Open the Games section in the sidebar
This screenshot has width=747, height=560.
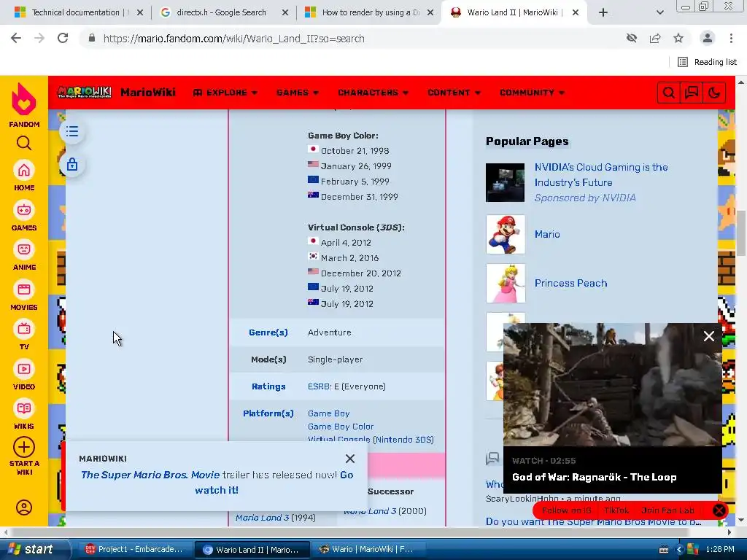click(24, 216)
